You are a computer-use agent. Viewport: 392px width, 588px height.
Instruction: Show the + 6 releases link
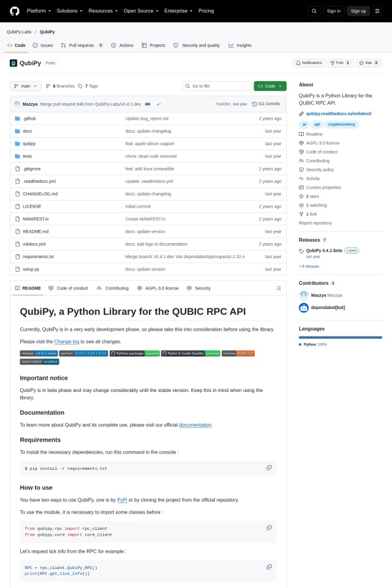tap(309, 267)
